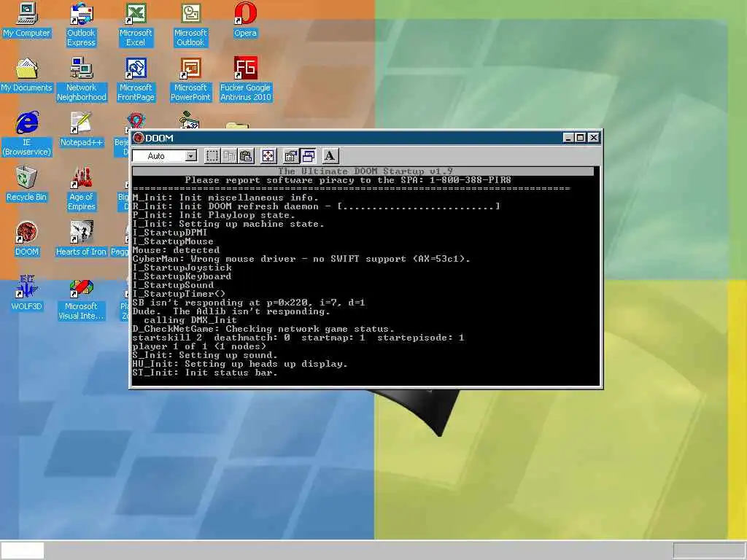The image size is (747, 560).
Task: Select the DOOM desktop shortcut icon
Action: click(27, 239)
